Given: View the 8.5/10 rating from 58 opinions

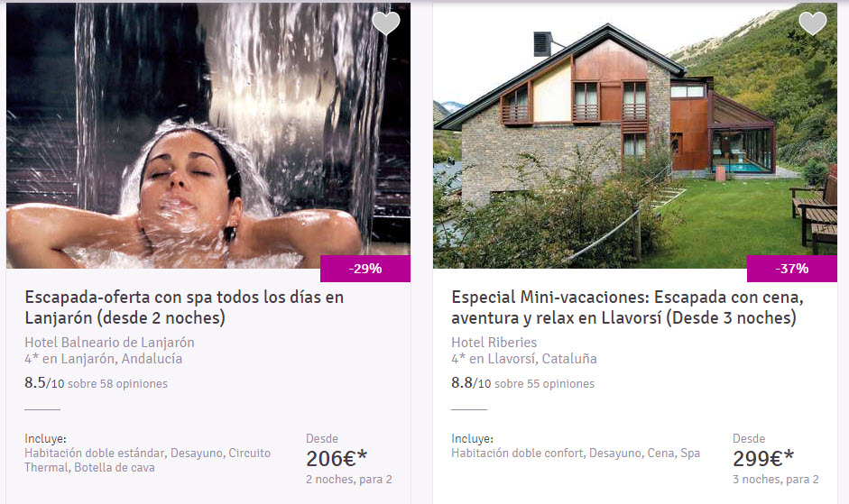Looking at the screenshot, I should pos(96,383).
